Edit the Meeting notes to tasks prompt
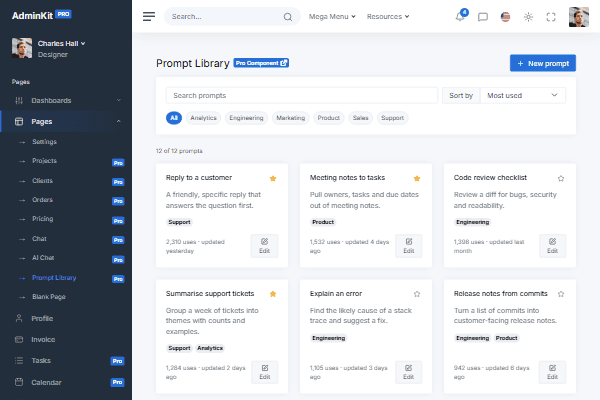The height and width of the screenshot is (400, 600). coord(409,246)
